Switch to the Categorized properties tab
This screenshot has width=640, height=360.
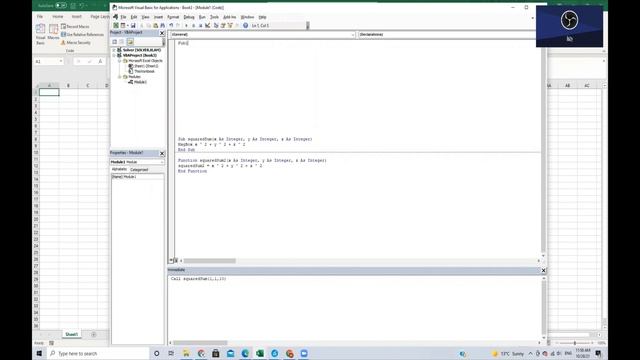click(x=139, y=169)
